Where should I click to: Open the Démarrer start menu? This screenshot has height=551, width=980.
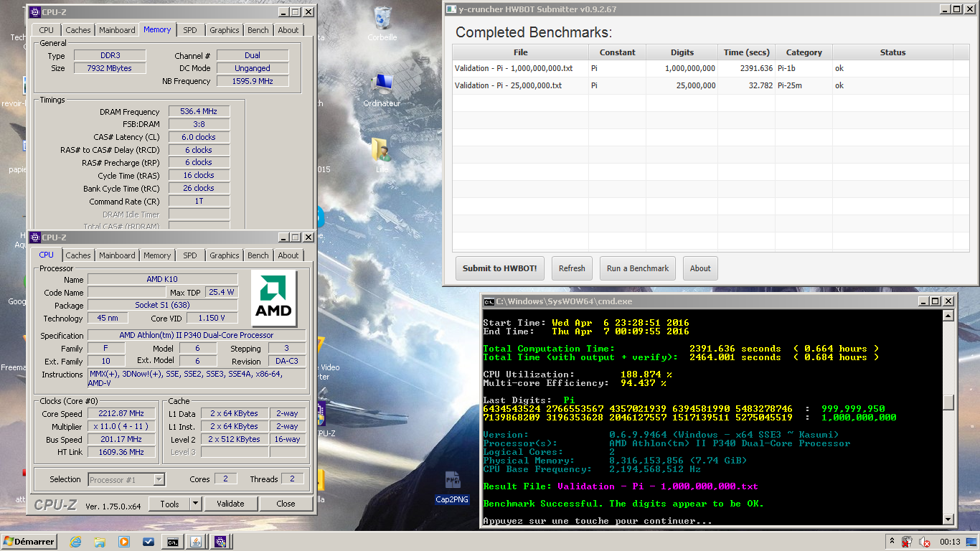pyautogui.click(x=29, y=542)
